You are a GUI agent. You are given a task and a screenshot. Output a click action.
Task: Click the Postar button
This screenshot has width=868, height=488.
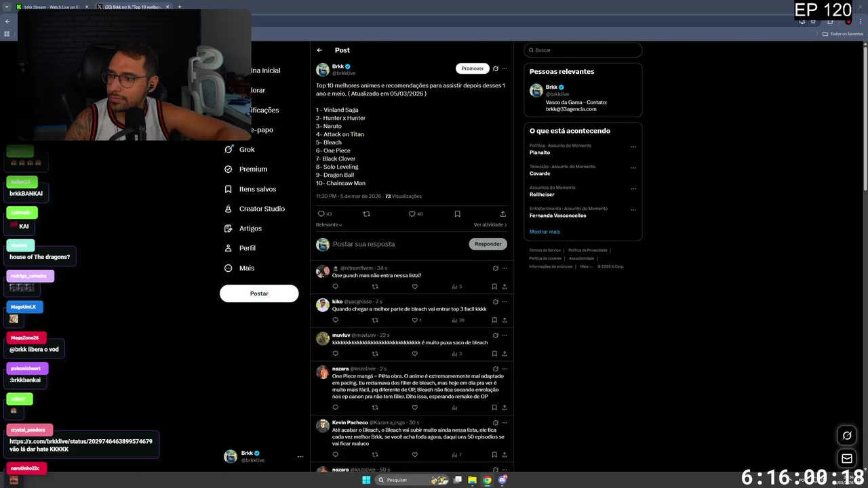pos(259,293)
